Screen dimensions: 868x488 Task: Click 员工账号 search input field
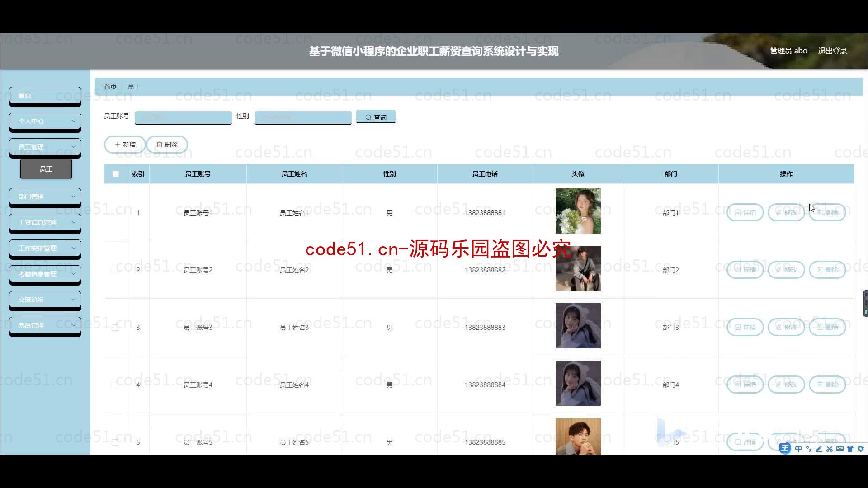(x=183, y=117)
